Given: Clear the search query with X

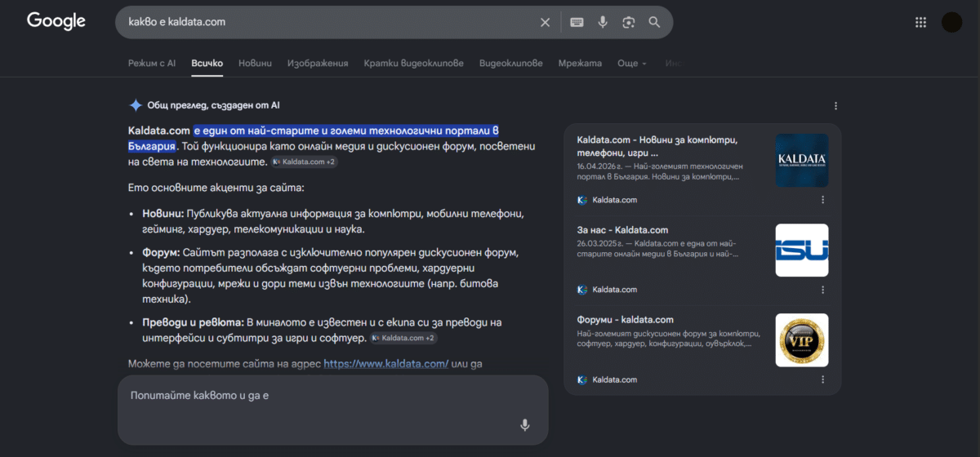Looking at the screenshot, I should (546, 22).
